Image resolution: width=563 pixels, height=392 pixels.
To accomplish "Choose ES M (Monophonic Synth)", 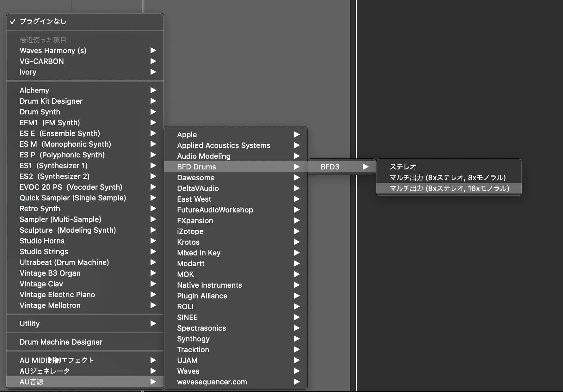I will [85, 144].
